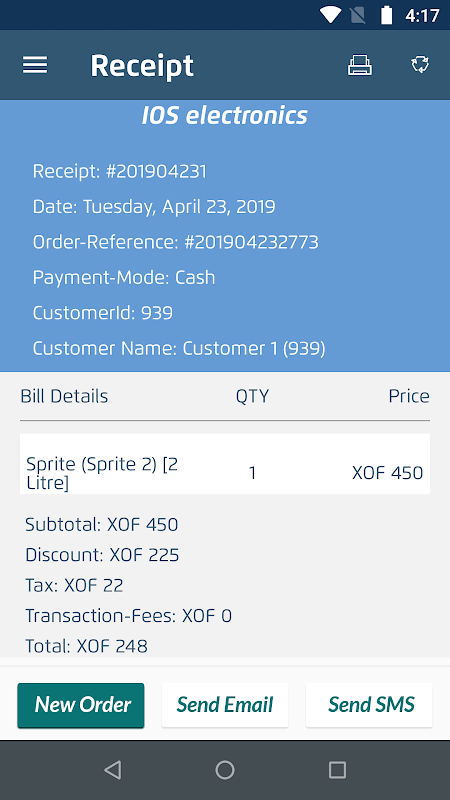Send the receipt via SMS

click(x=369, y=705)
